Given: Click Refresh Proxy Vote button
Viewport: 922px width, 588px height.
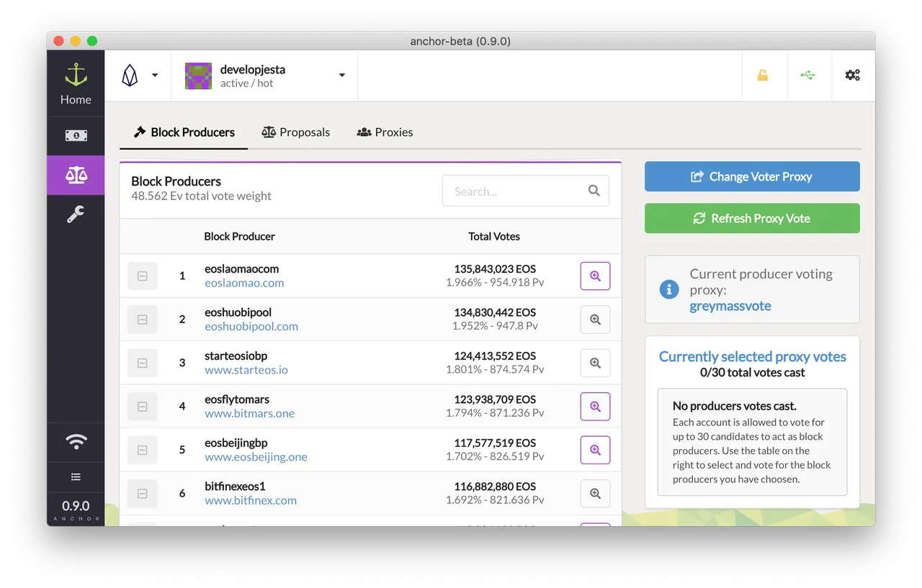Looking at the screenshot, I should [752, 218].
